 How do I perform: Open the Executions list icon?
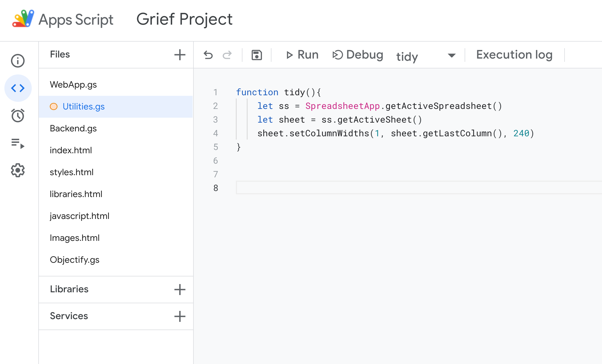18,143
